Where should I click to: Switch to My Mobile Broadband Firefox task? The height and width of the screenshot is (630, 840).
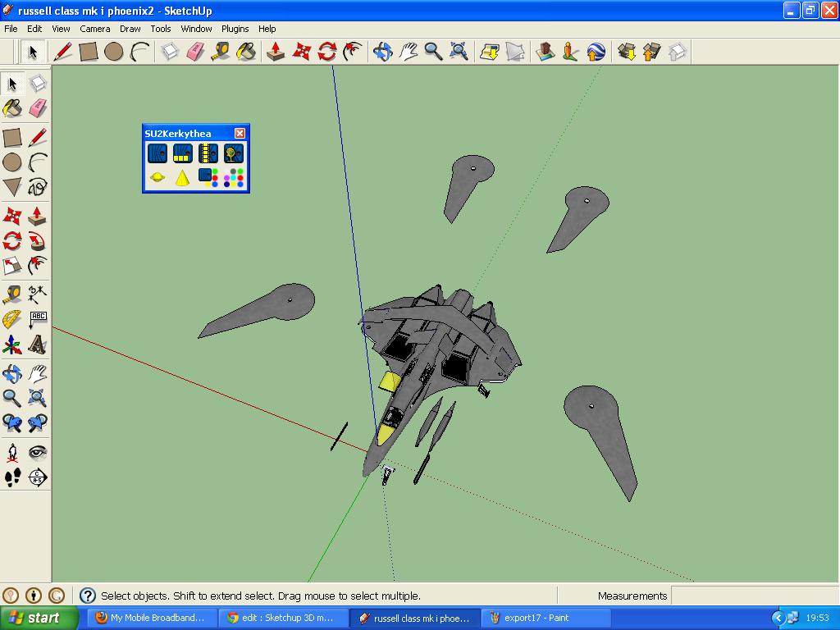(x=152, y=618)
